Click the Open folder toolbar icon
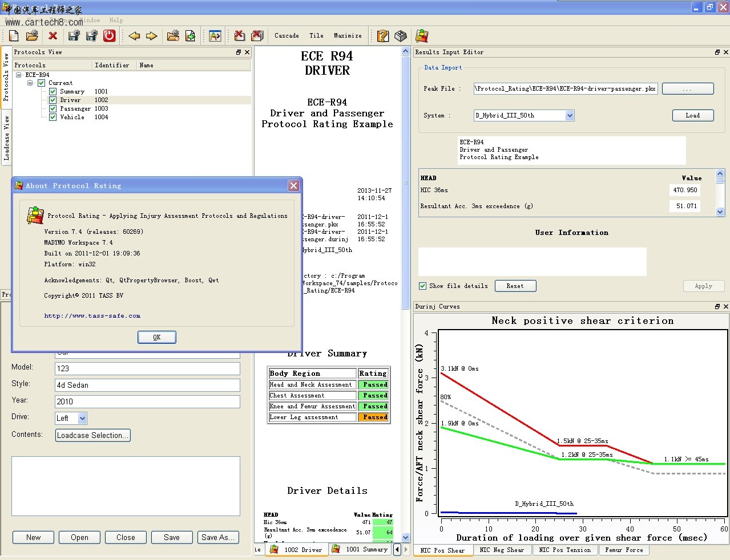This screenshot has height=560, width=730. tap(32, 36)
